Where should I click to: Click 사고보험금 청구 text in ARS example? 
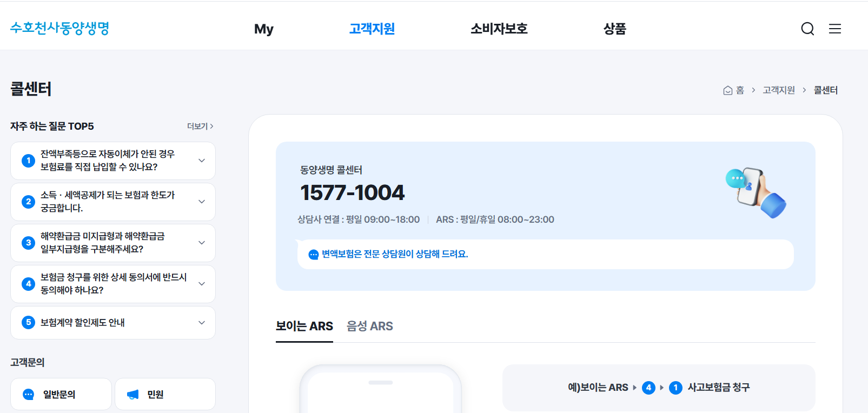click(719, 388)
